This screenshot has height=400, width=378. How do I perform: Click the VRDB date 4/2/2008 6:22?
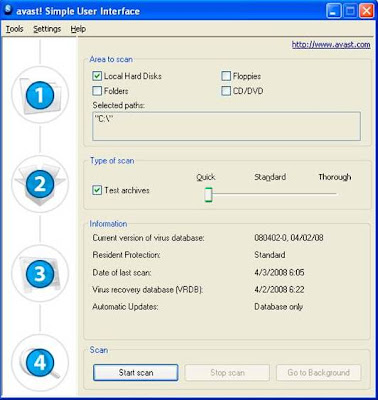tap(279, 289)
